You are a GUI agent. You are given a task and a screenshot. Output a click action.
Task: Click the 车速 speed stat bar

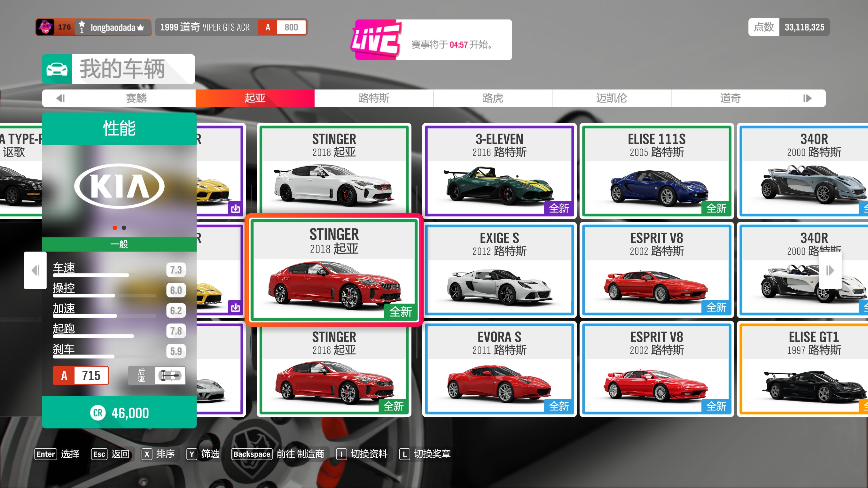pyautogui.click(x=91, y=275)
